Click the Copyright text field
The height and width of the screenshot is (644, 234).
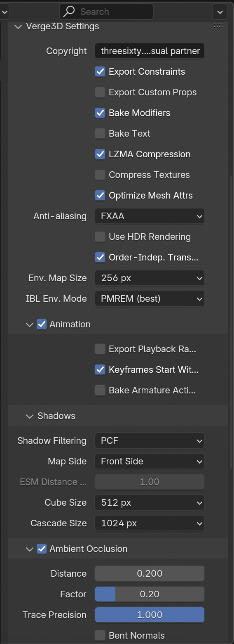(150, 51)
